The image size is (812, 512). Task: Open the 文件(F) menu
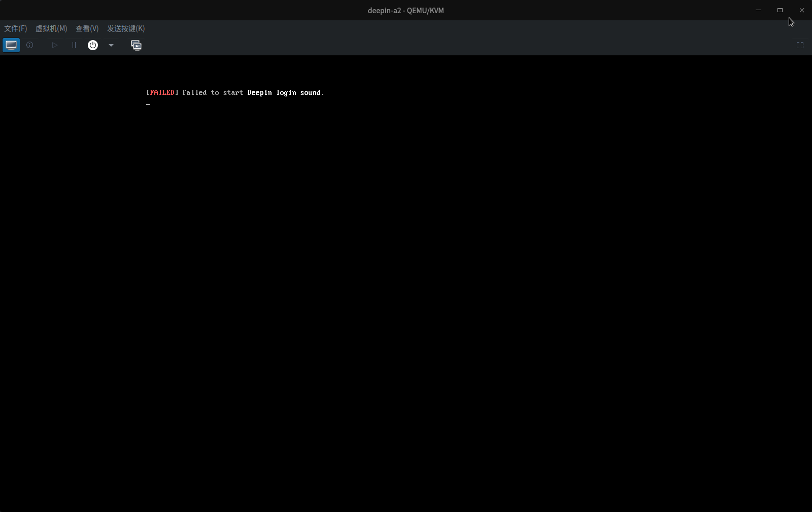click(15, 28)
